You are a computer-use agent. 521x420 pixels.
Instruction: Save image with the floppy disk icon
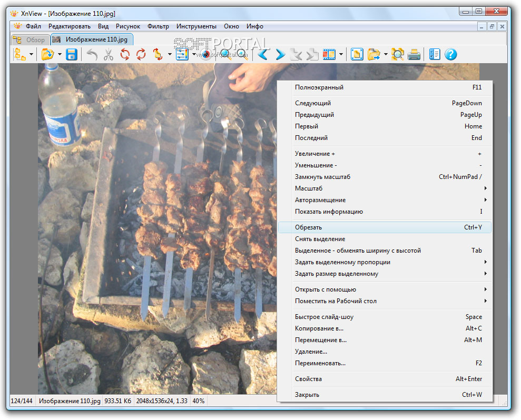[x=72, y=54]
